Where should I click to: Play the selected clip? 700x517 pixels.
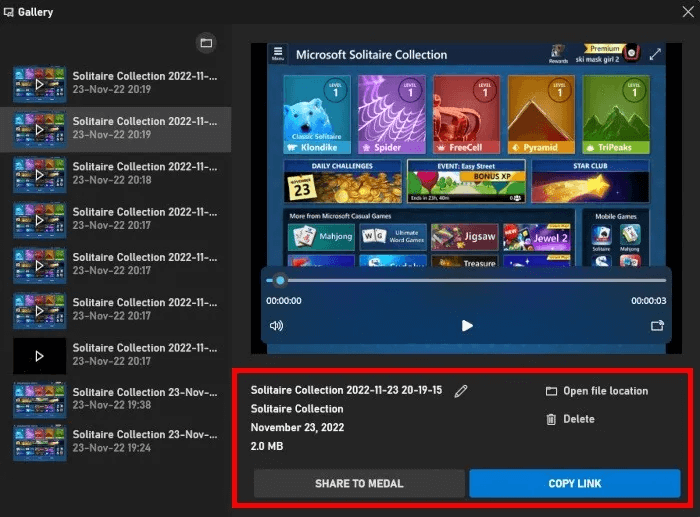click(467, 325)
